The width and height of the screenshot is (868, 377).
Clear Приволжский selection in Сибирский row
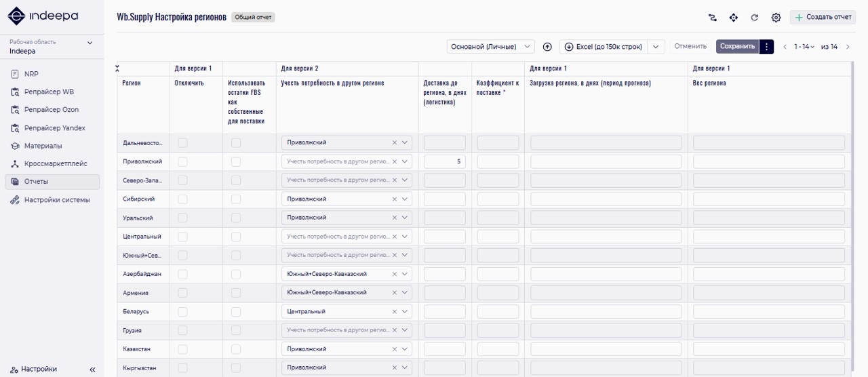[395, 199]
